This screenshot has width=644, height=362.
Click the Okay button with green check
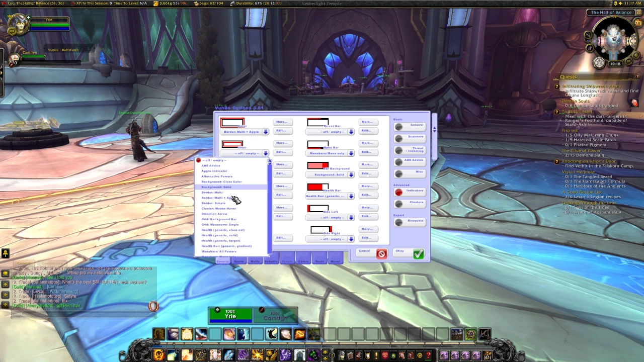[x=409, y=253]
